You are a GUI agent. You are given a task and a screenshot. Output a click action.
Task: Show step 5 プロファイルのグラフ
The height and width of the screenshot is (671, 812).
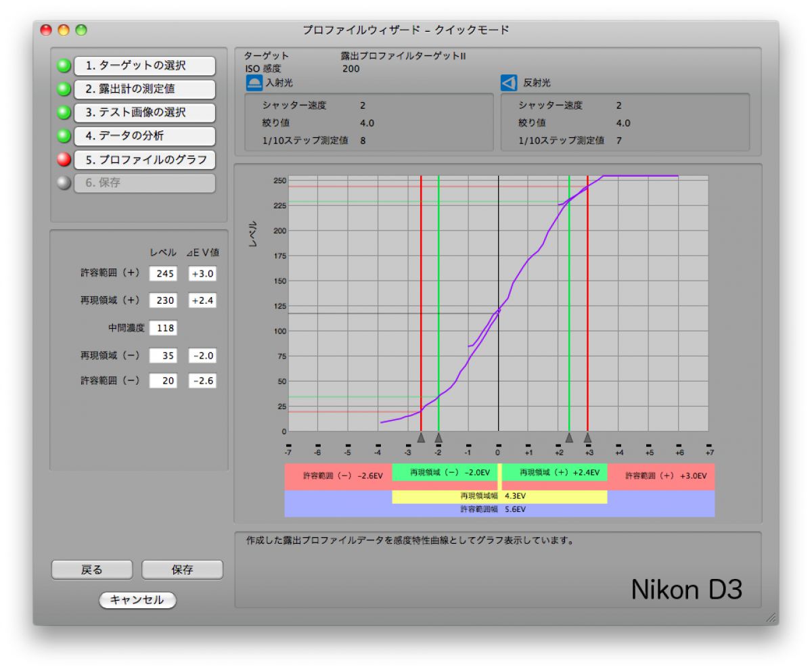coord(144,160)
